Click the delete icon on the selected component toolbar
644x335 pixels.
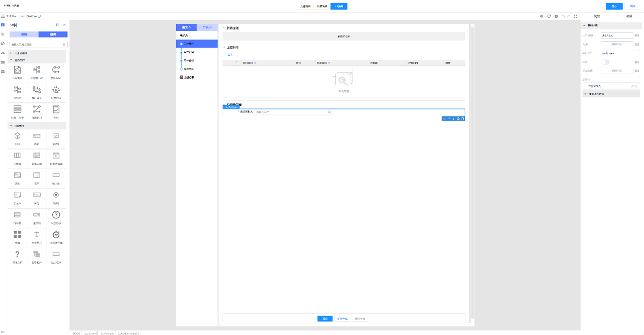462,119
